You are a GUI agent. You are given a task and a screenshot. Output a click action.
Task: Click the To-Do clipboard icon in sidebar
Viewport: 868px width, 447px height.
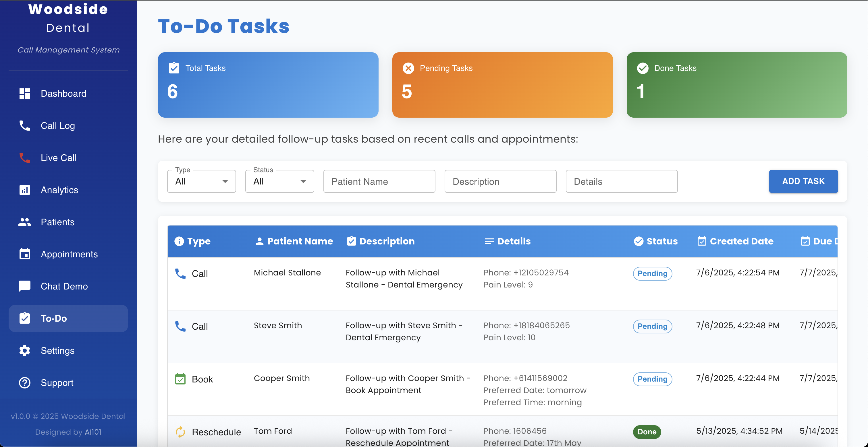click(x=25, y=318)
